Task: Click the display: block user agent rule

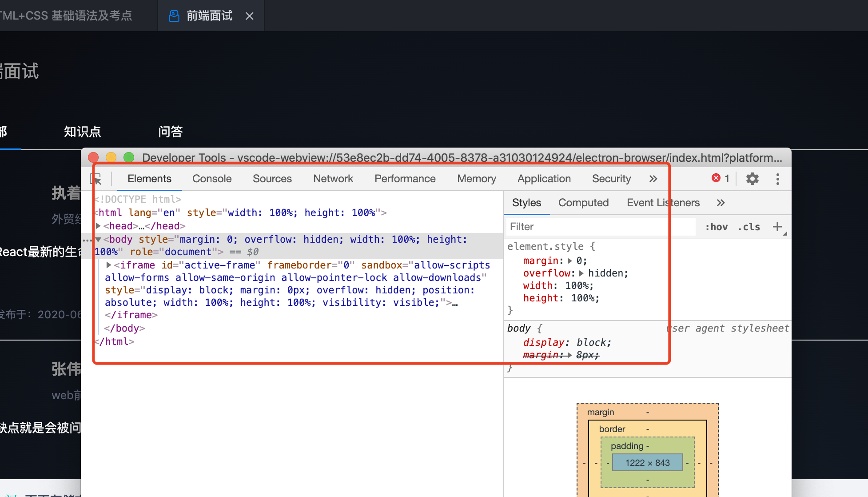Action: (x=567, y=342)
